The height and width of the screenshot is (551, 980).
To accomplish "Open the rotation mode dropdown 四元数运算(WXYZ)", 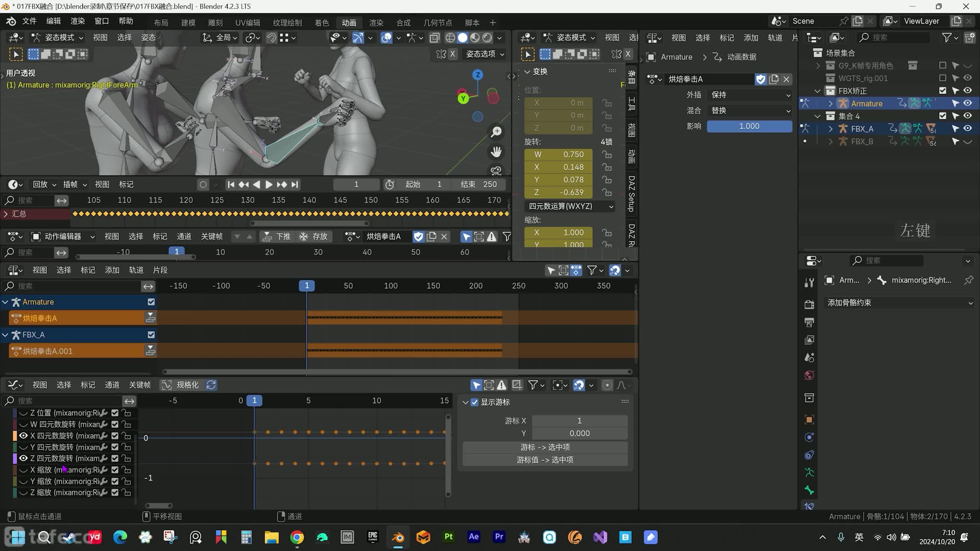I will click(570, 206).
